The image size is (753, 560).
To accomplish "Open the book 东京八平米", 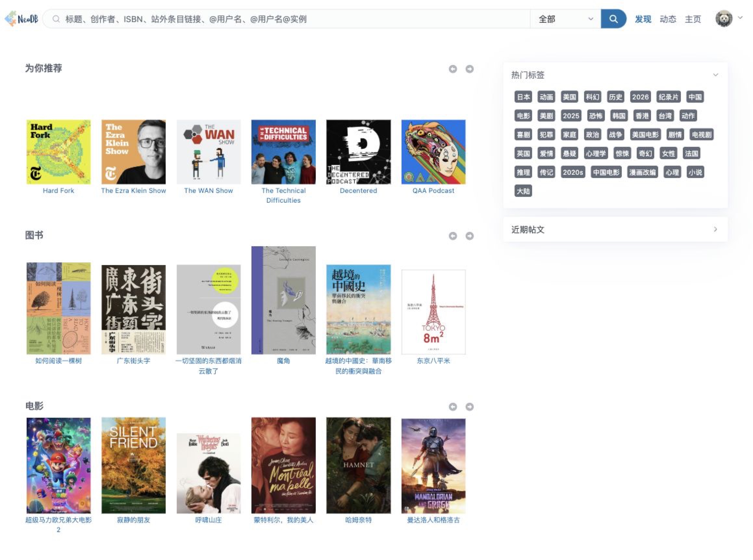I will [433, 361].
